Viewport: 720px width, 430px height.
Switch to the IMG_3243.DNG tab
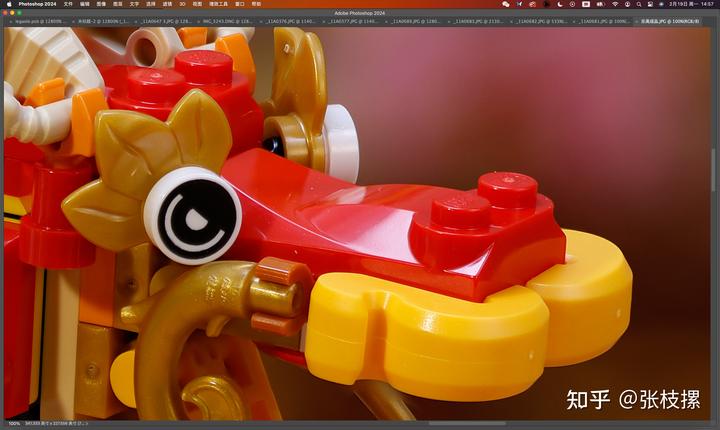tap(227, 21)
